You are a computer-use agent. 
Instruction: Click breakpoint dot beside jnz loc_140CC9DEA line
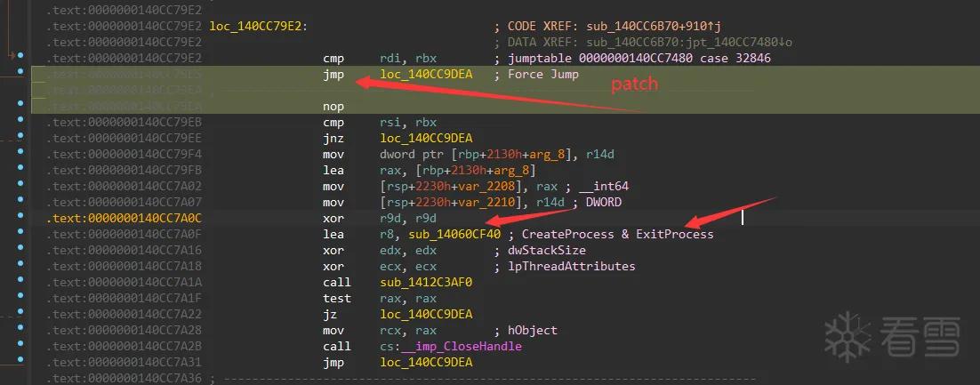pos(20,136)
